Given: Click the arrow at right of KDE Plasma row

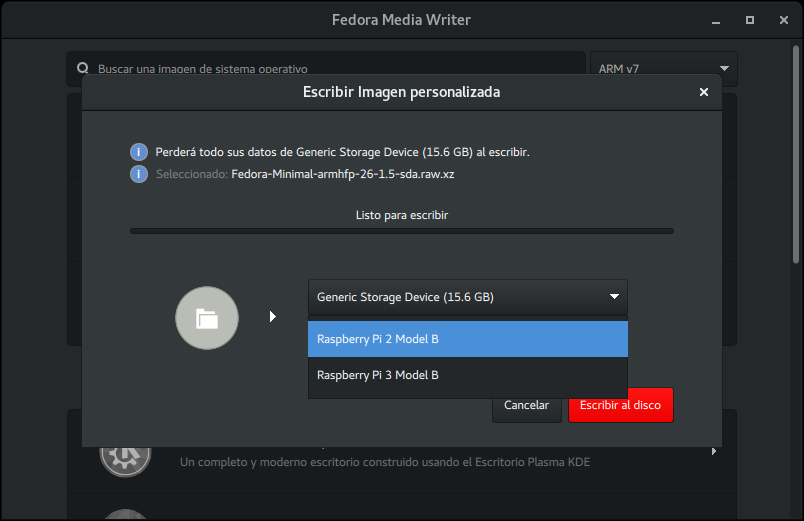Looking at the screenshot, I should point(714,451).
